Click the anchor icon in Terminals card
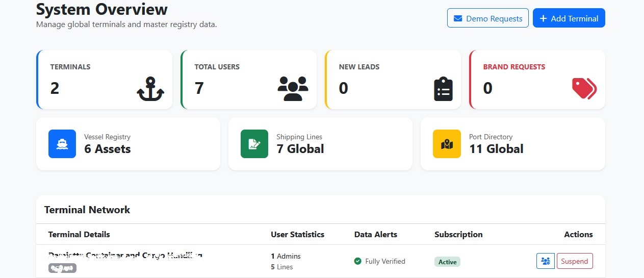The height and width of the screenshot is (278, 644). [x=150, y=89]
